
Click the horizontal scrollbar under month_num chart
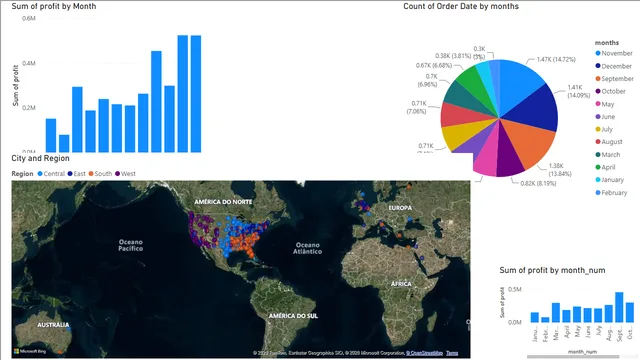(x=573, y=357)
